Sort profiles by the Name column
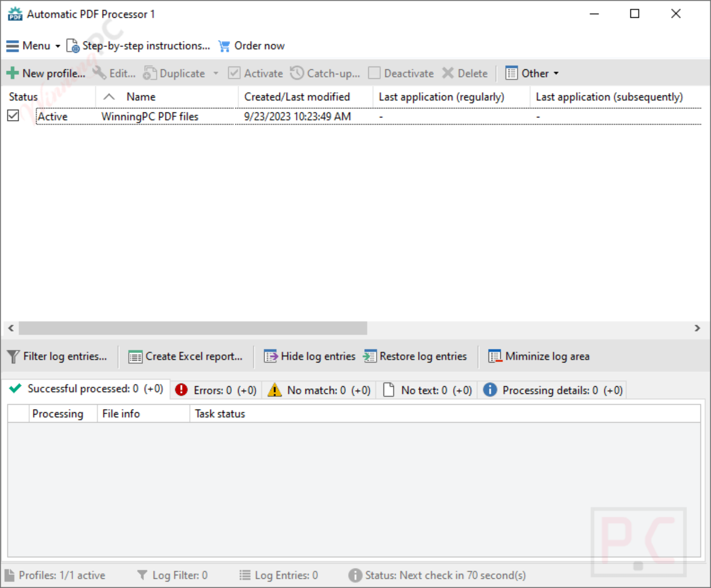Screen dimensions: 711x588 140,96
